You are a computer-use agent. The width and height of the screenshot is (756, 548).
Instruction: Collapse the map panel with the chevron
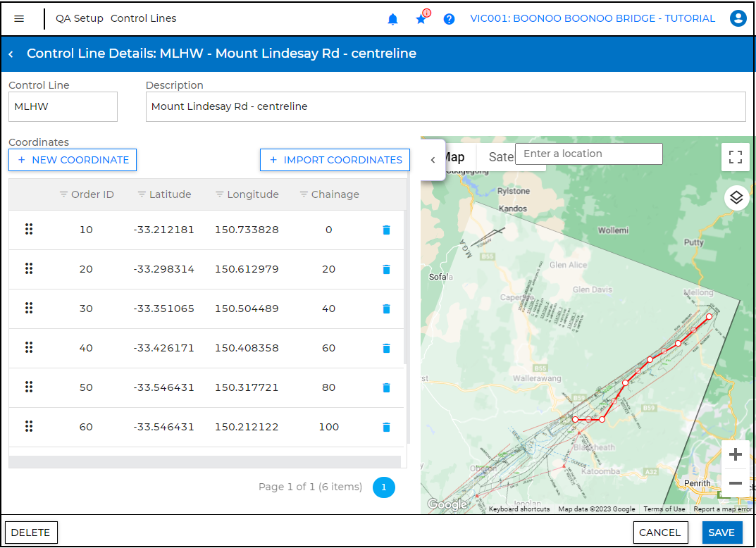(x=433, y=160)
